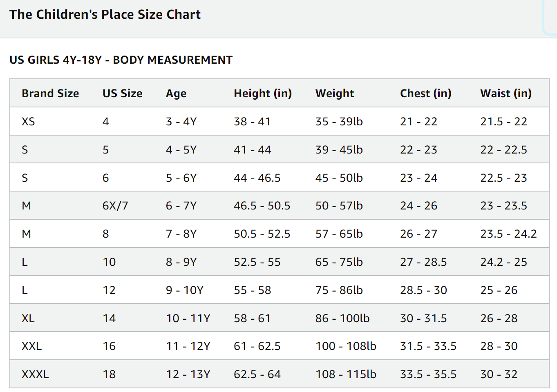Image resolution: width=557 pixels, height=392 pixels.
Task: Click the Waist (in) column header
Action: pyautogui.click(x=506, y=94)
